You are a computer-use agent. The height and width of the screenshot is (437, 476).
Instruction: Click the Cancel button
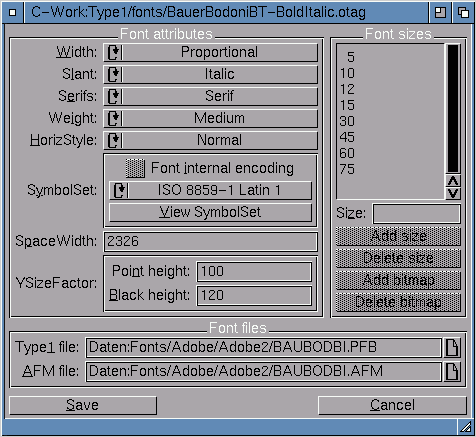[392, 405]
